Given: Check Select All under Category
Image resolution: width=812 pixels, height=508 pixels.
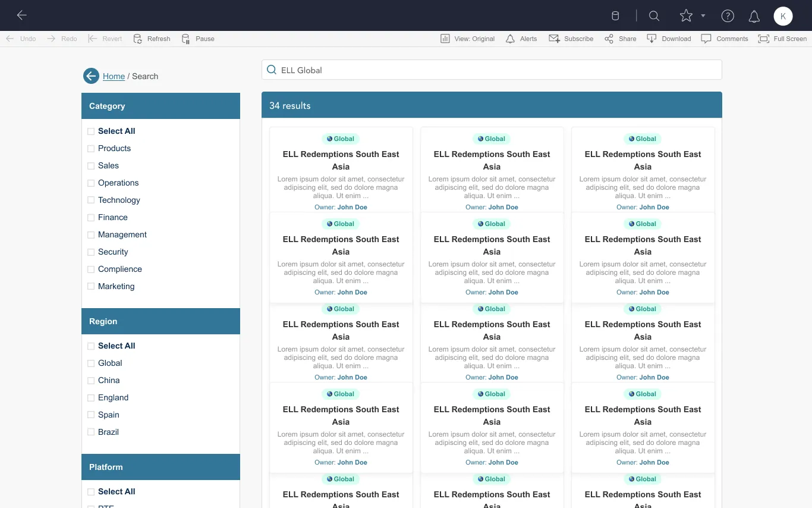Looking at the screenshot, I should point(91,131).
